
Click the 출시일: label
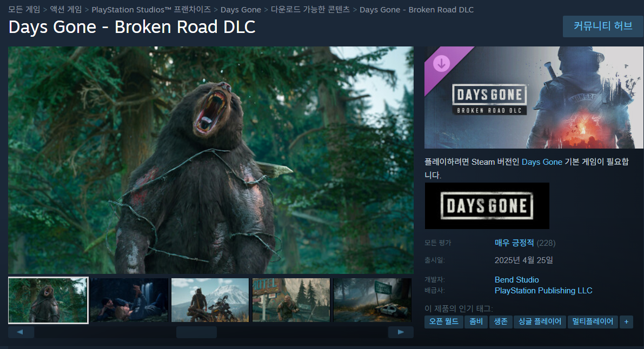435,260
